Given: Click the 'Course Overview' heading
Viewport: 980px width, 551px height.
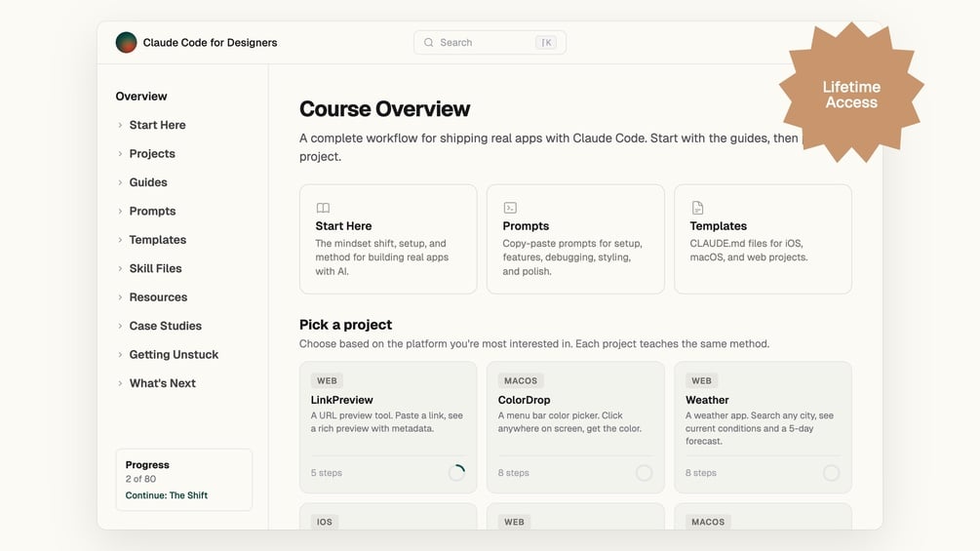Looking at the screenshot, I should point(384,108).
